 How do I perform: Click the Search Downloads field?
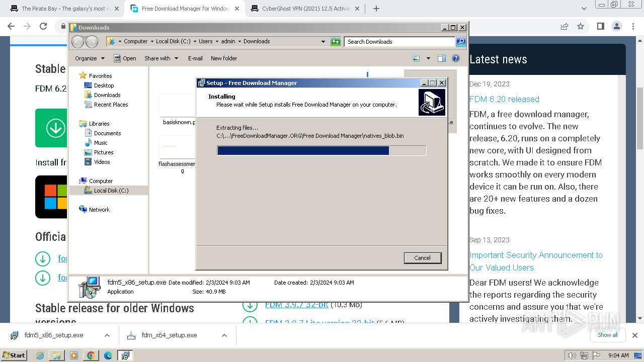[400, 42]
